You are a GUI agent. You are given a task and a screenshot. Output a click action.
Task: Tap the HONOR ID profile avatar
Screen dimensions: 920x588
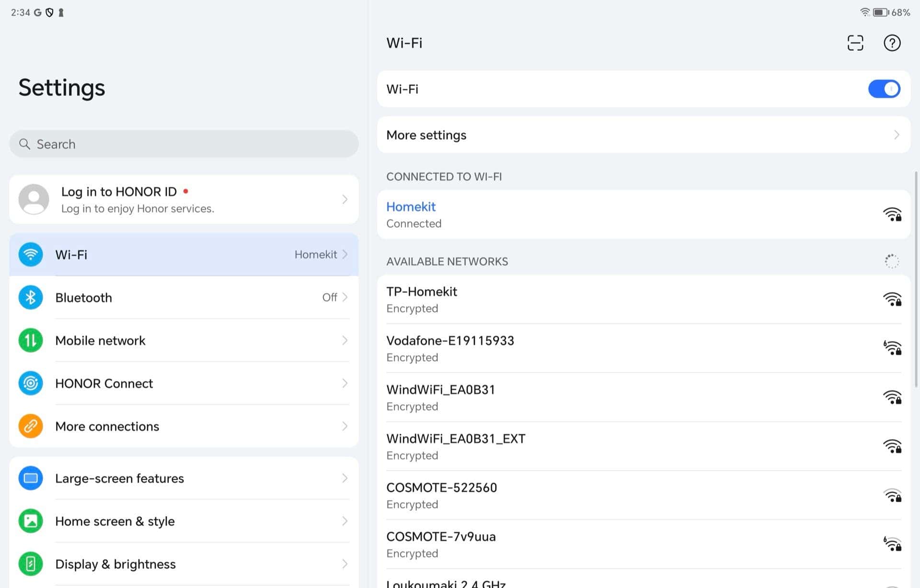point(34,199)
